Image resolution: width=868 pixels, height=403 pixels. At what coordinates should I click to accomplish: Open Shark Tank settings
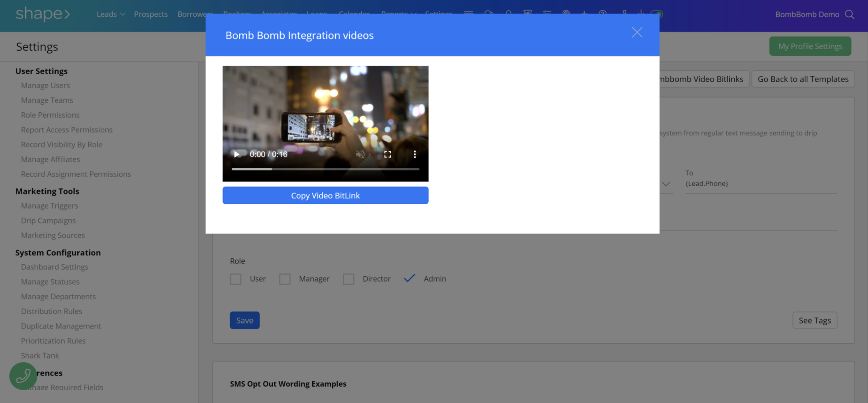pyautogui.click(x=40, y=356)
